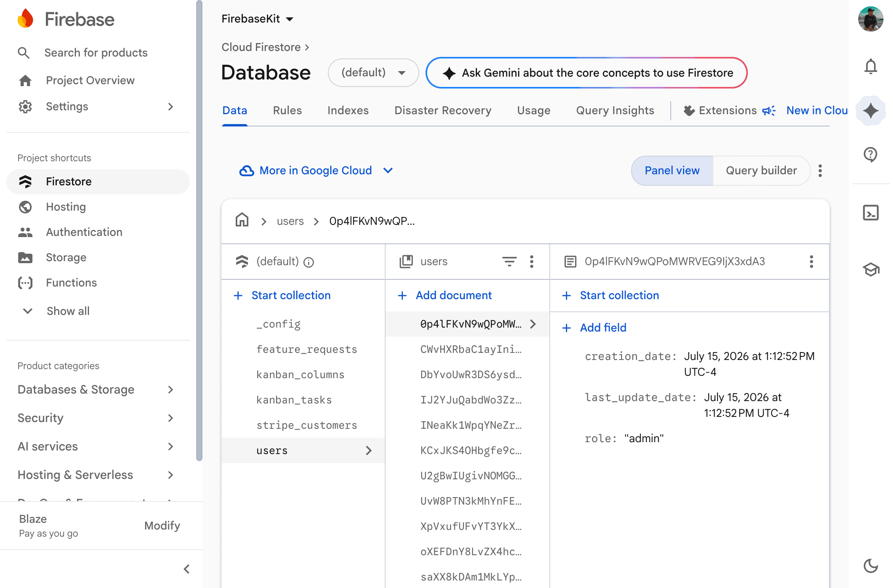The height and width of the screenshot is (588, 893).
Task: Select the _config collection
Action: 278,324
